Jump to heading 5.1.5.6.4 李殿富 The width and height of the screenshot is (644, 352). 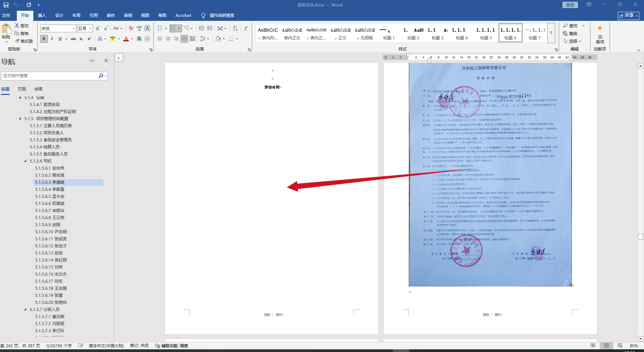(x=50, y=189)
